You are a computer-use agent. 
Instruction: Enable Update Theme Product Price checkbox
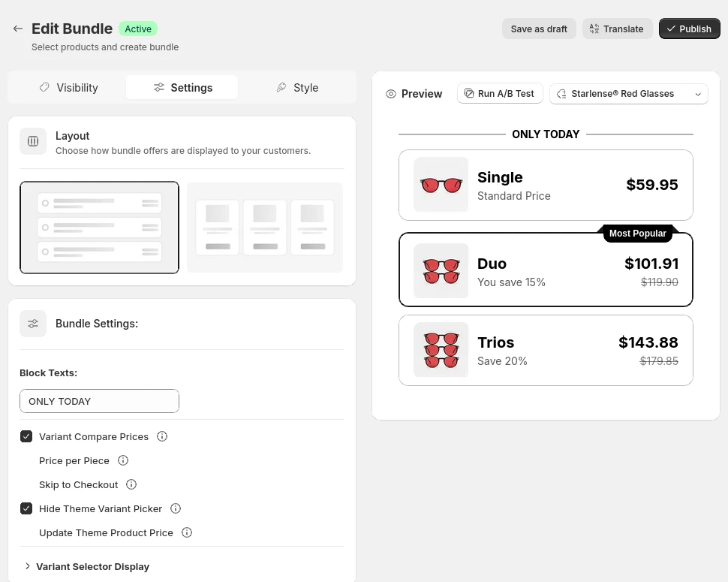click(x=26, y=532)
